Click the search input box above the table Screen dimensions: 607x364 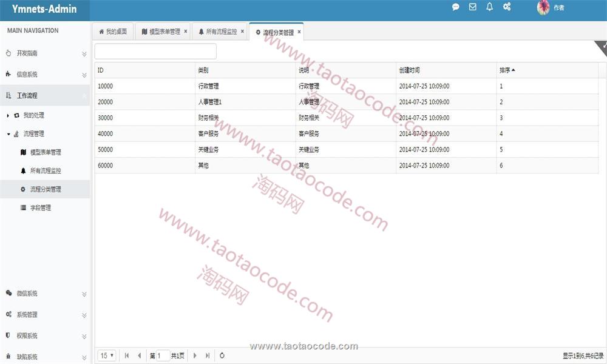coord(155,52)
